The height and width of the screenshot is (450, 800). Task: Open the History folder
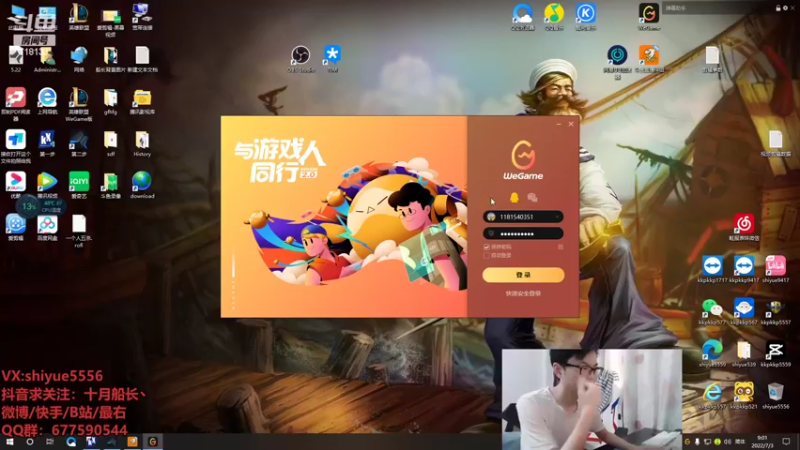(x=142, y=143)
